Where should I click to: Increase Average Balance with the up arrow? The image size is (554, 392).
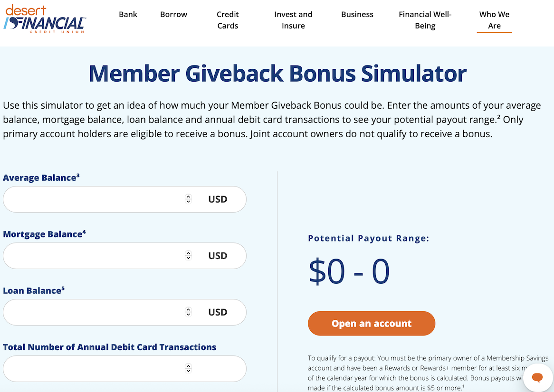pos(188,196)
